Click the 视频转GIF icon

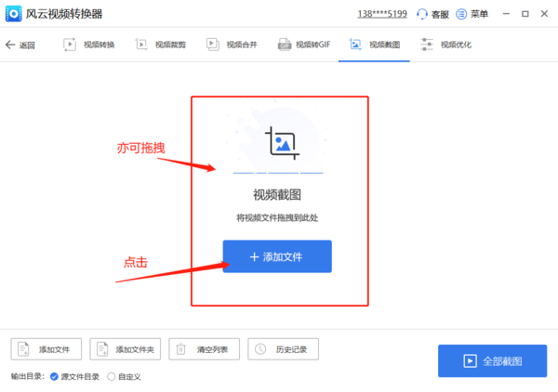click(x=285, y=45)
